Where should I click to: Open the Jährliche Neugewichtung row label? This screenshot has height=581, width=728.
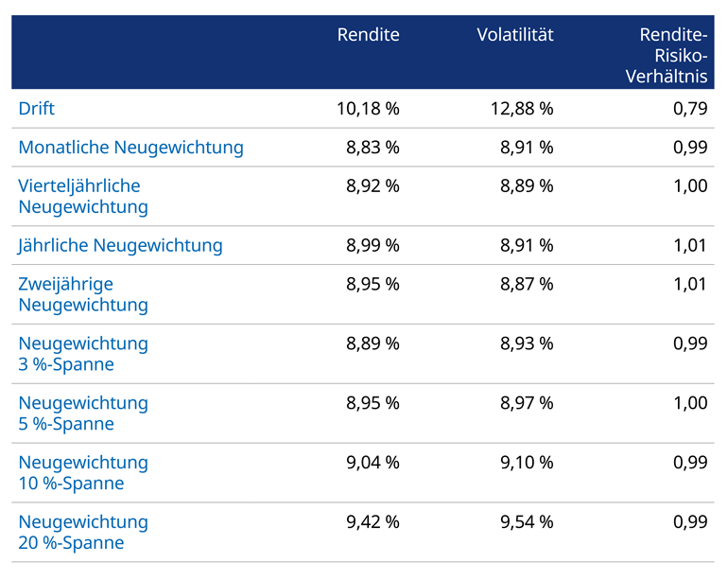(120, 246)
